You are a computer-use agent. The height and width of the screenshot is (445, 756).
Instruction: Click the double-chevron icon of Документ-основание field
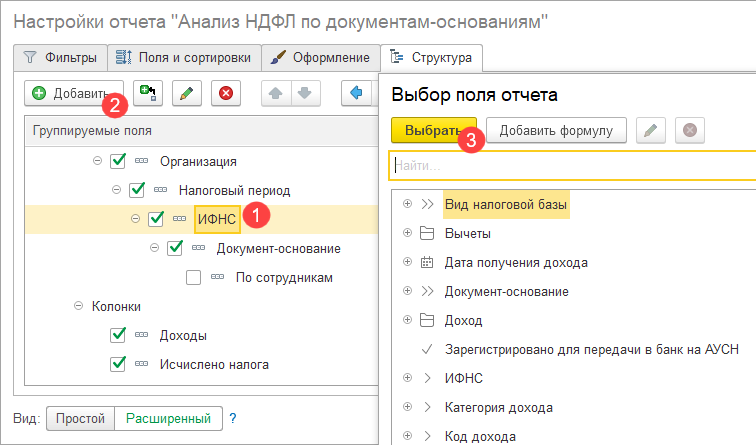pos(427,291)
